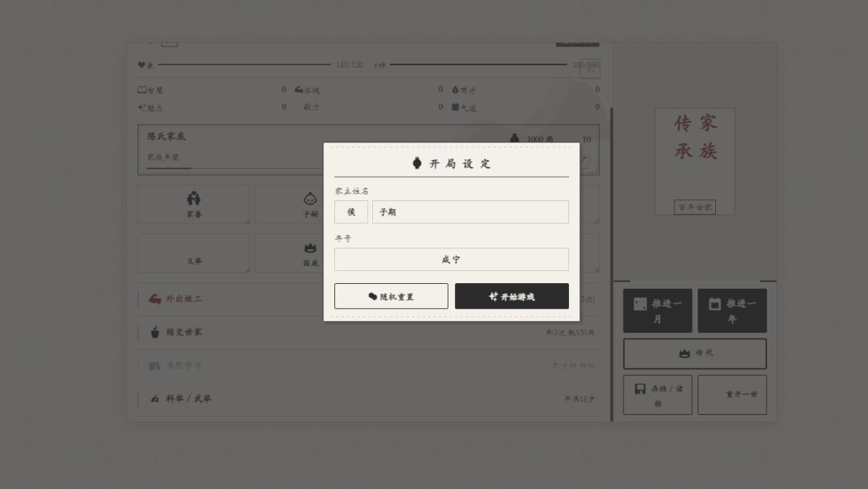
Task: Click the money bag icon by 1000 两
Action: click(x=514, y=138)
